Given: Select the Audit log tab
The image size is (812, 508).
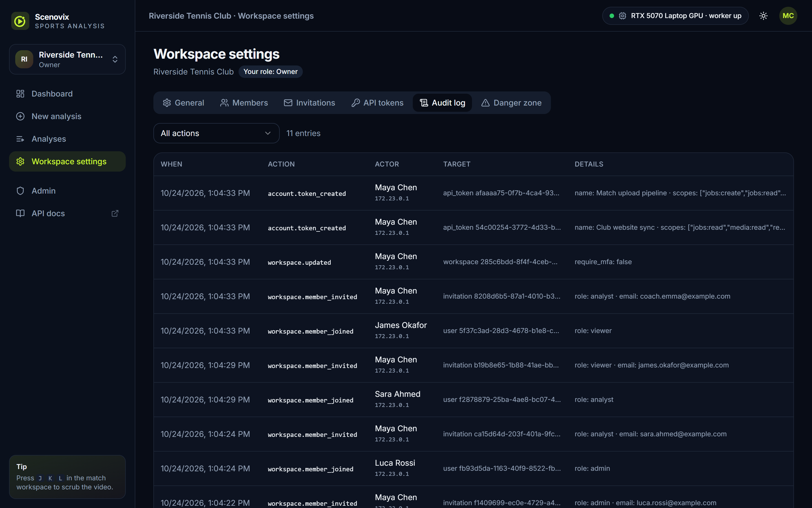Looking at the screenshot, I should pos(442,103).
